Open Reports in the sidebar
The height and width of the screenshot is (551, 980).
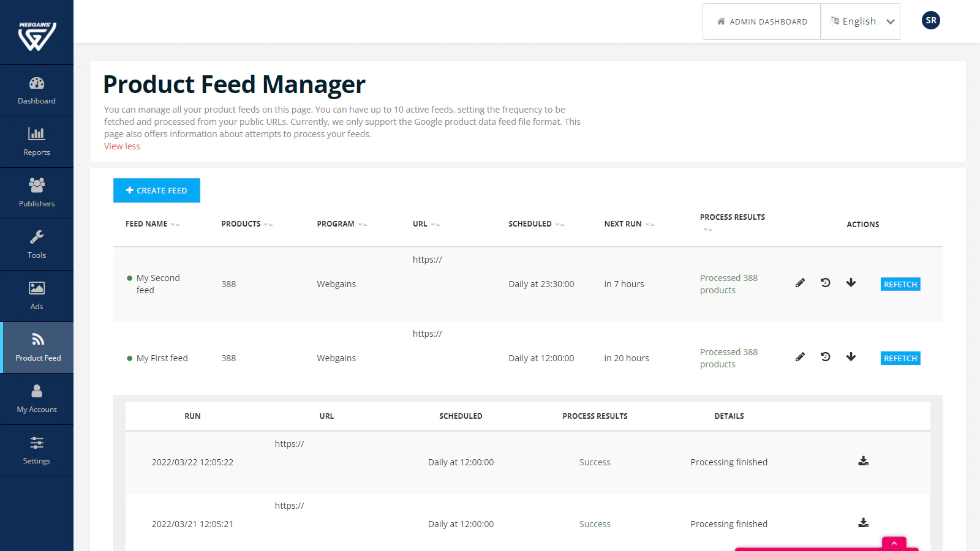pos(37,141)
